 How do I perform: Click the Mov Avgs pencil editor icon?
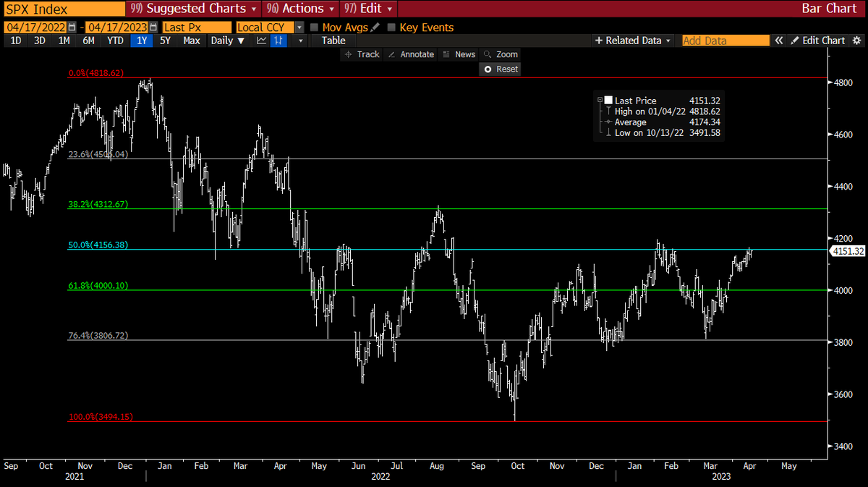(374, 26)
